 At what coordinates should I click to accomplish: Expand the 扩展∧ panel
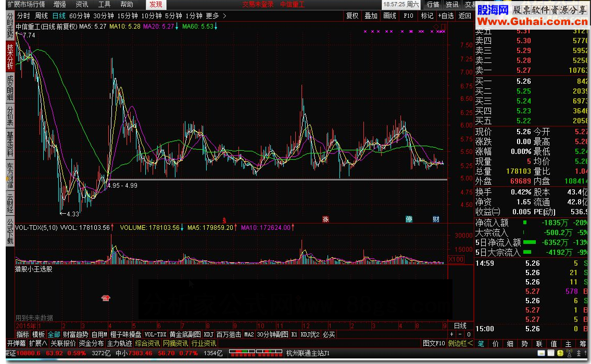pos(38,343)
